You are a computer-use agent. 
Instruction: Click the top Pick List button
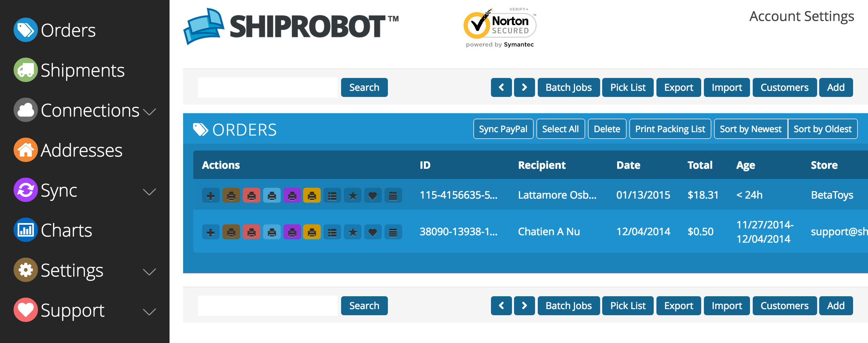point(628,87)
